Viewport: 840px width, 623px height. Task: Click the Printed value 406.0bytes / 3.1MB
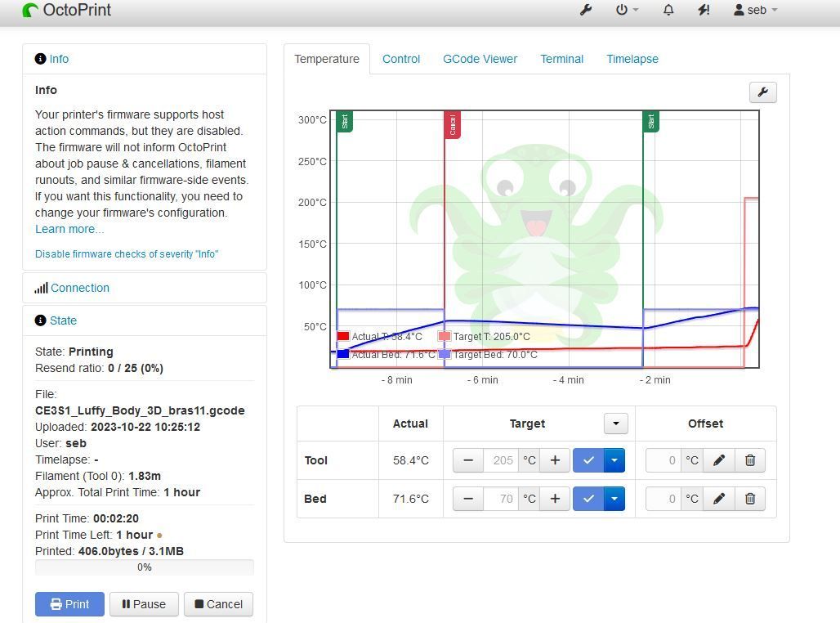coord(131,551)
